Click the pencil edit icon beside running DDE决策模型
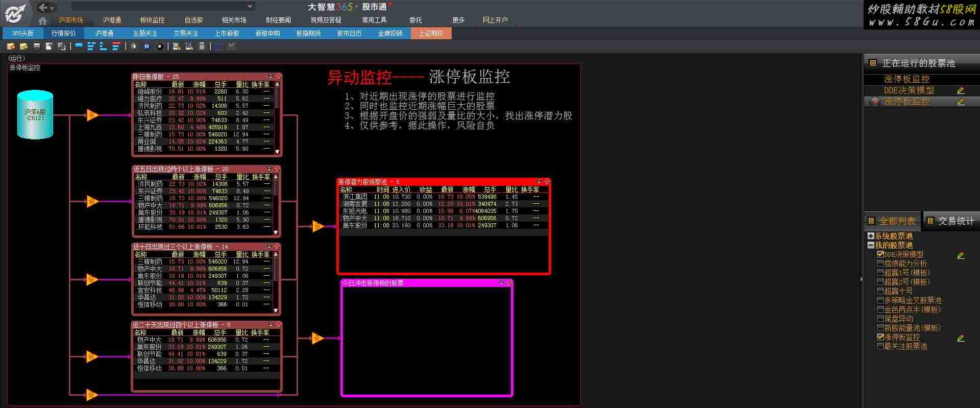 [961, 90]
